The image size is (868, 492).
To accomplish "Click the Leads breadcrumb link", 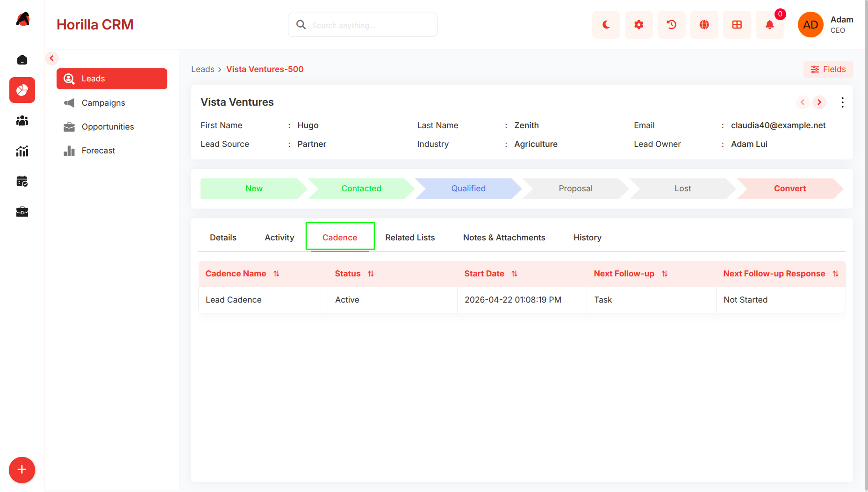I will (x=203, y=69).
